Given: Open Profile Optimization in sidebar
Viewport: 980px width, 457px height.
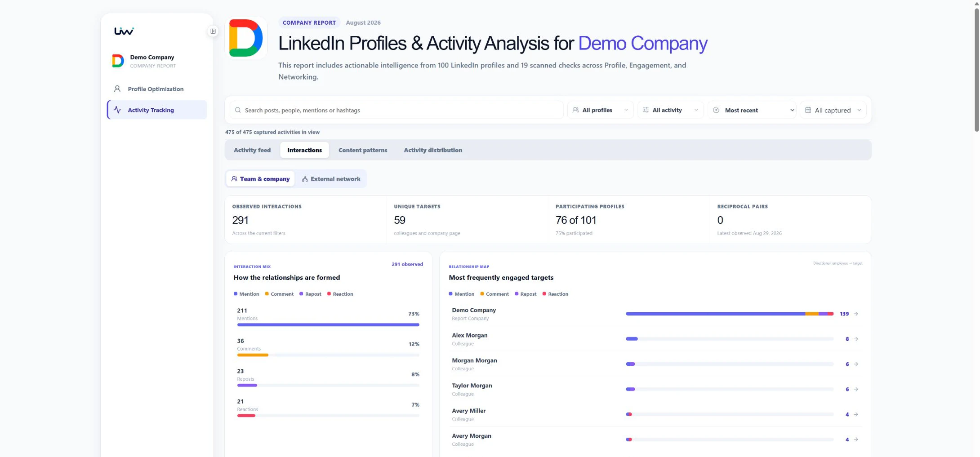Looking at the screenshot, I should (157, 89).
